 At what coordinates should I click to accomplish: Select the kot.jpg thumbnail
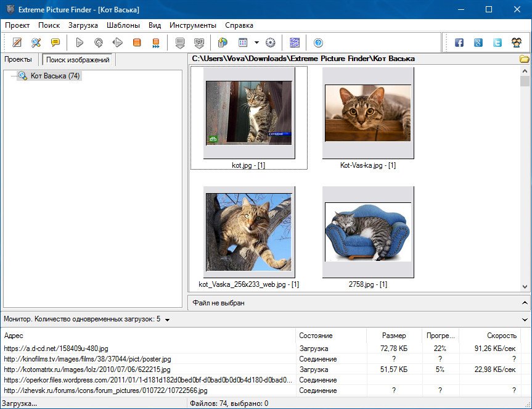(249, 113)
